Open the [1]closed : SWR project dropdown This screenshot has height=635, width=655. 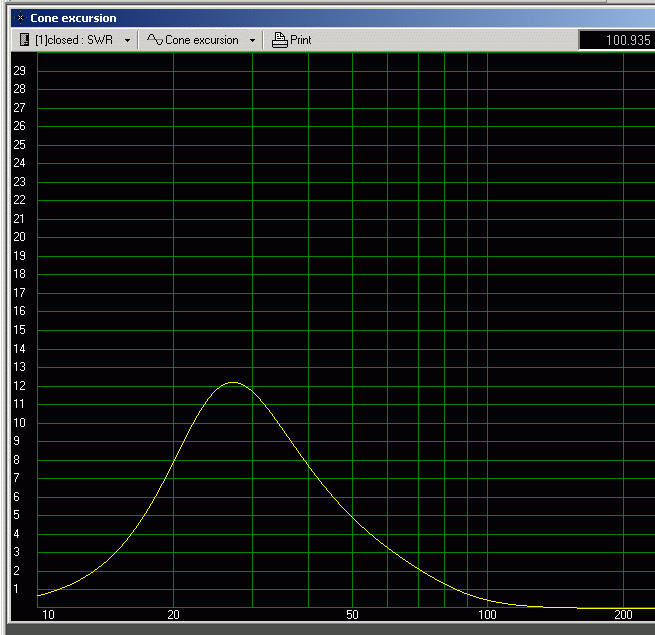click(127, 41)
